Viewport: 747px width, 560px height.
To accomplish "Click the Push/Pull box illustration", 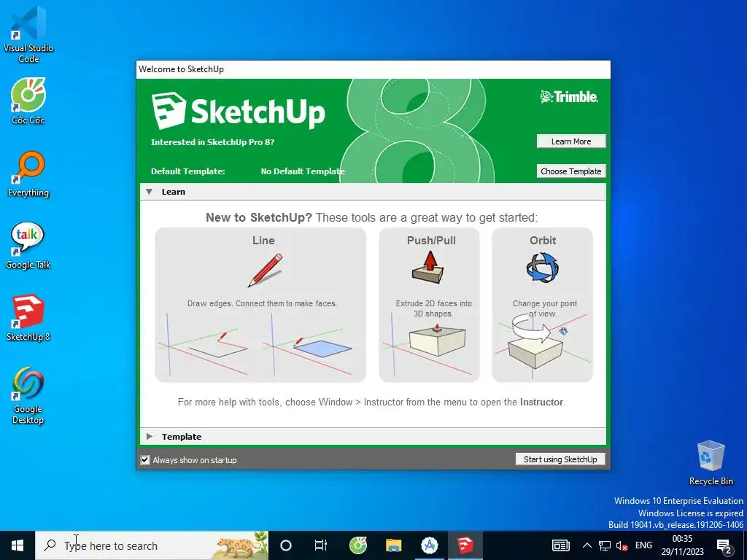I will (x=429, y=345).
